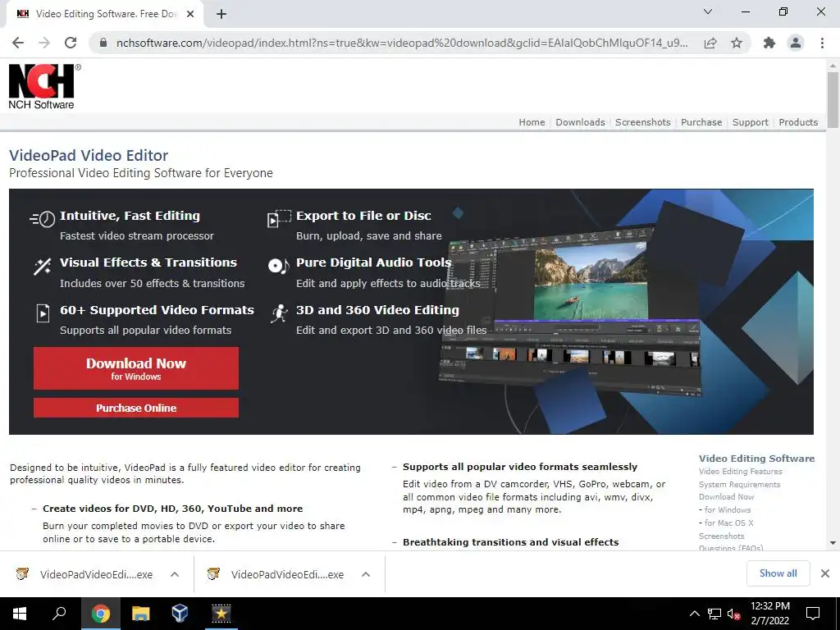
Task: Click the Export to File or Disc icon
Action: [x=279, y=218]
